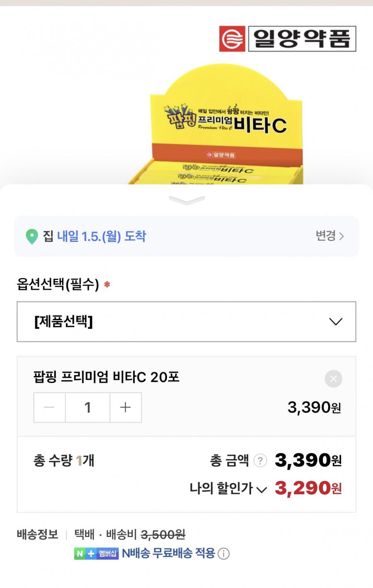Image resolution: width=373 pixels, height=588 pixels.
Task: Remove the 팝핑 프리미엄 비타C 20포 item
Action: (x=333, y=379)
